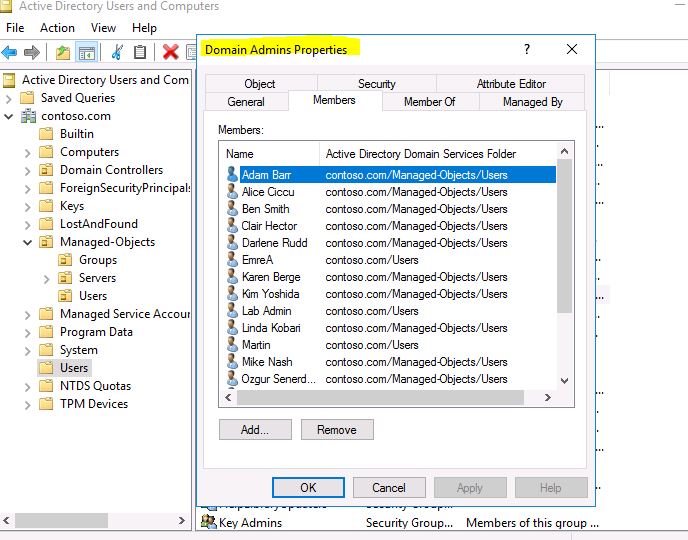Switch to the Attribute Editor tab
Image resolution: width=688 pixels, height=540 pixels.
(x=511, y=83)
